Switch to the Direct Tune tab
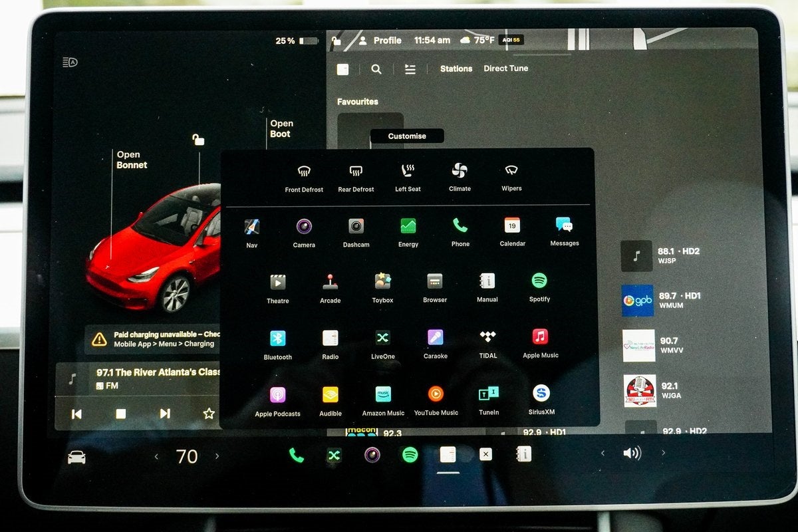Screen dimensions: 798x532 coord(505,68)
